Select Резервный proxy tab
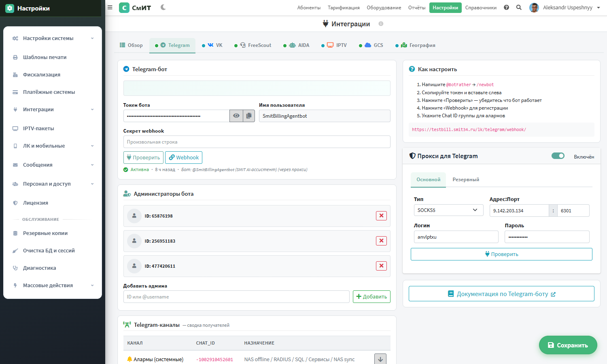This screenshot has height=364, width=607. [x=466, y=180]
